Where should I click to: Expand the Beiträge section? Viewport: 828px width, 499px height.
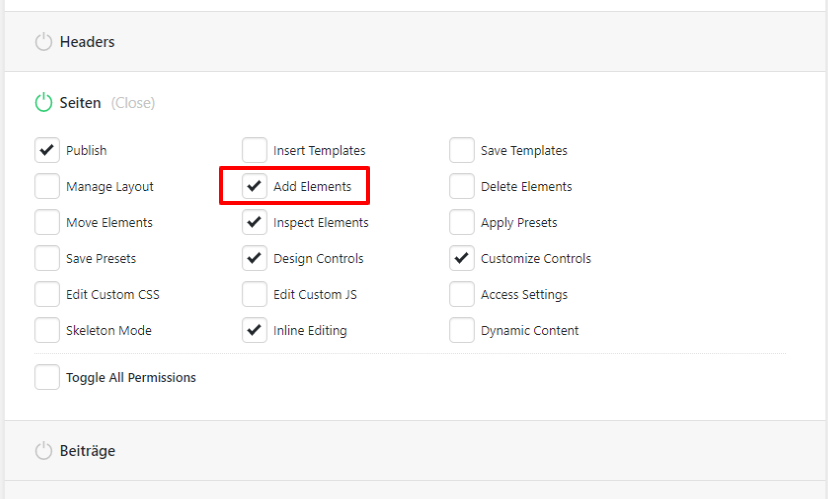tap(87, 451)
